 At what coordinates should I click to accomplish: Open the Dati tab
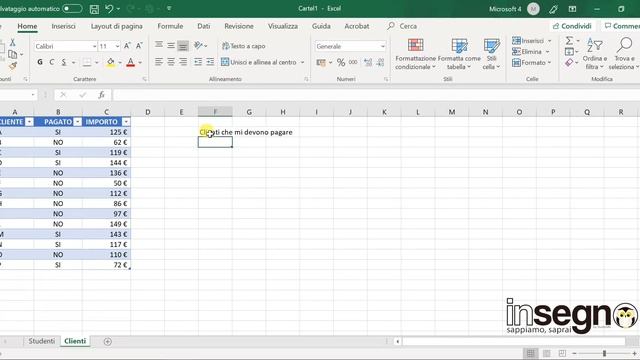point(204,26)
